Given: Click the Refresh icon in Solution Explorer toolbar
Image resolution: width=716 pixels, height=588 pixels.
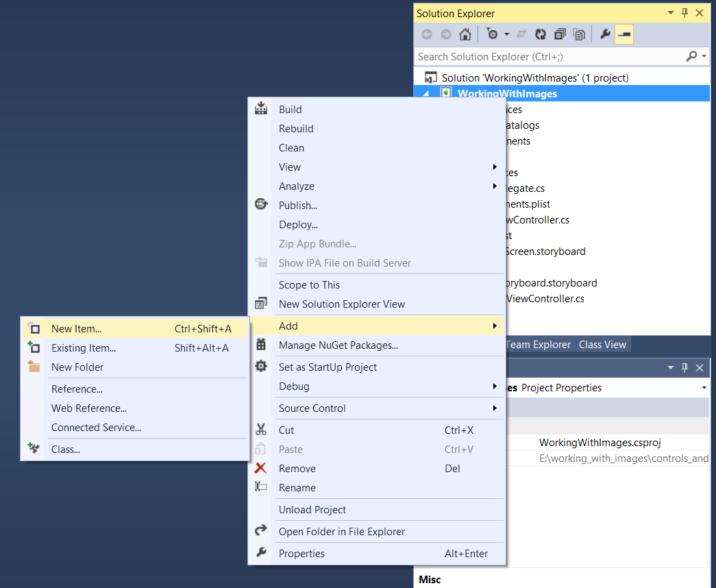Looking at the screenshot, I should [x=541, y=34].
